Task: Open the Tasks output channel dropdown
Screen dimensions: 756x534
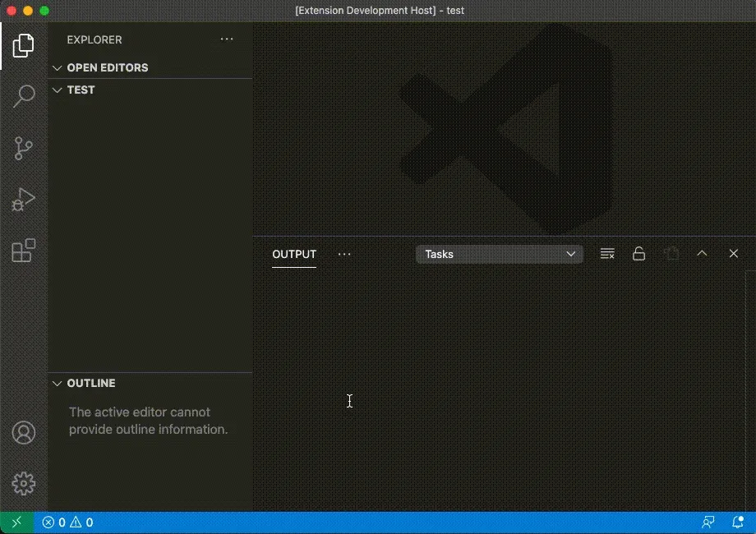Action: click(500, 254)
